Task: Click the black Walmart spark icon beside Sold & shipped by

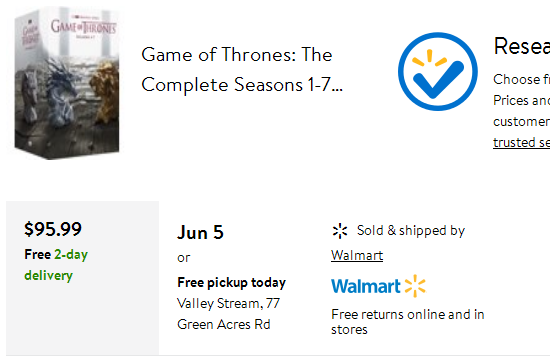Action: (340, 231)
